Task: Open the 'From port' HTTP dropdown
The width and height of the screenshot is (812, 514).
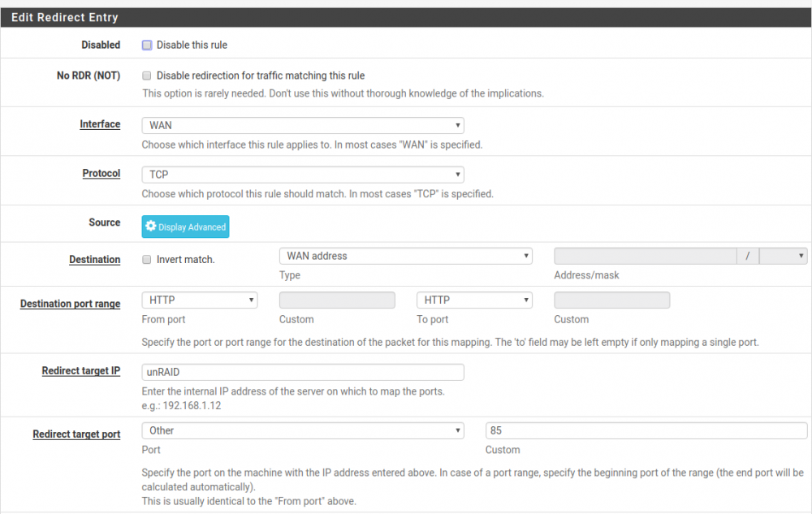Action: (200, 300)
